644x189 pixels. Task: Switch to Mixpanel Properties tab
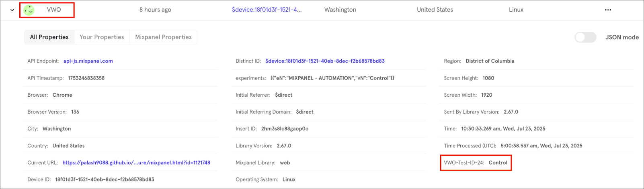click(163, 37)
